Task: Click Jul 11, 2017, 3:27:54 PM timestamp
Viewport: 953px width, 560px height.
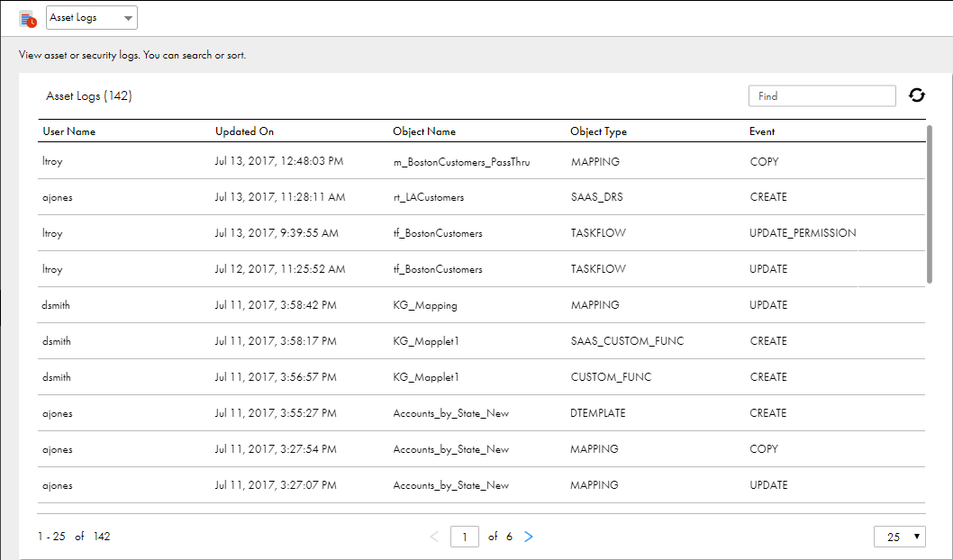Action: [276, 449]
